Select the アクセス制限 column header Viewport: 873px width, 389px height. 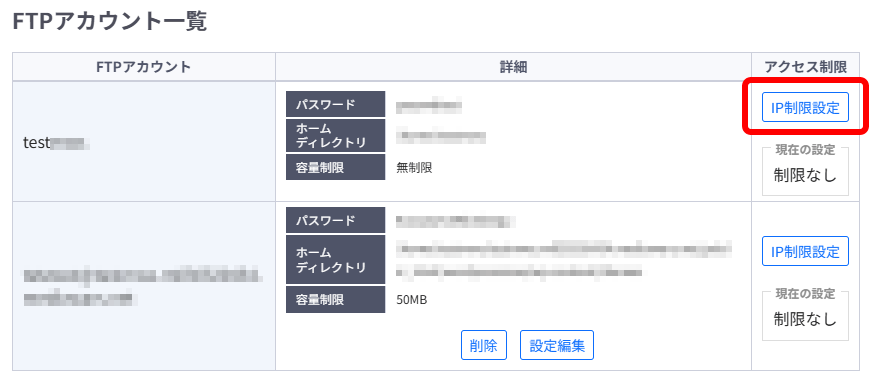tap(806, 67)
